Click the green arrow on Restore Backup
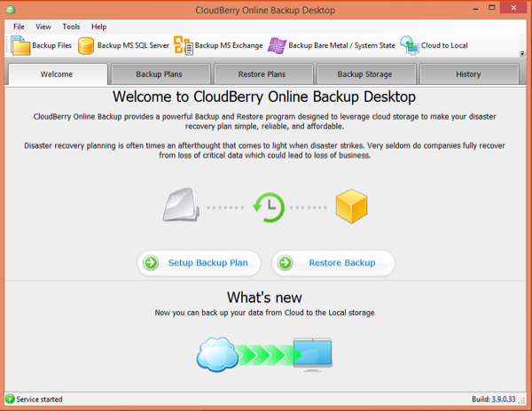The height and width of the screenshot is (411, 532). point(285,262)
